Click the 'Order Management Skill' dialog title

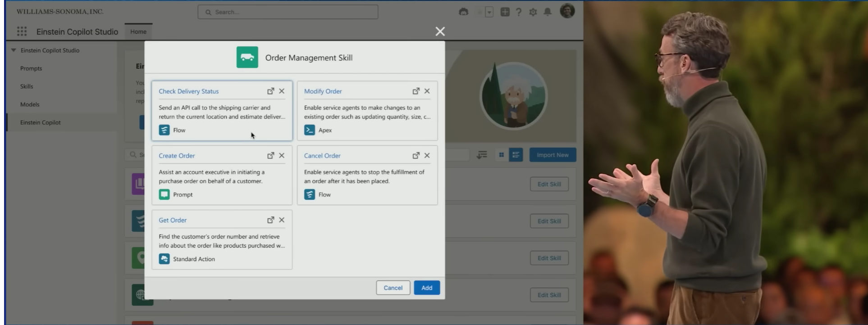(x=309, y=58)
